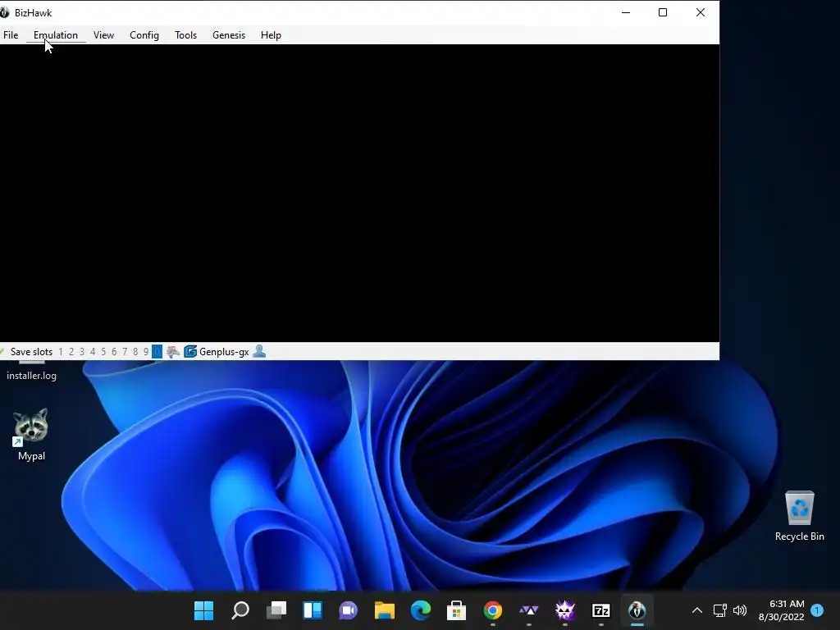Screen dimensions: 840x630
Task: Open clock and date flyout
Action: [782, 610]
